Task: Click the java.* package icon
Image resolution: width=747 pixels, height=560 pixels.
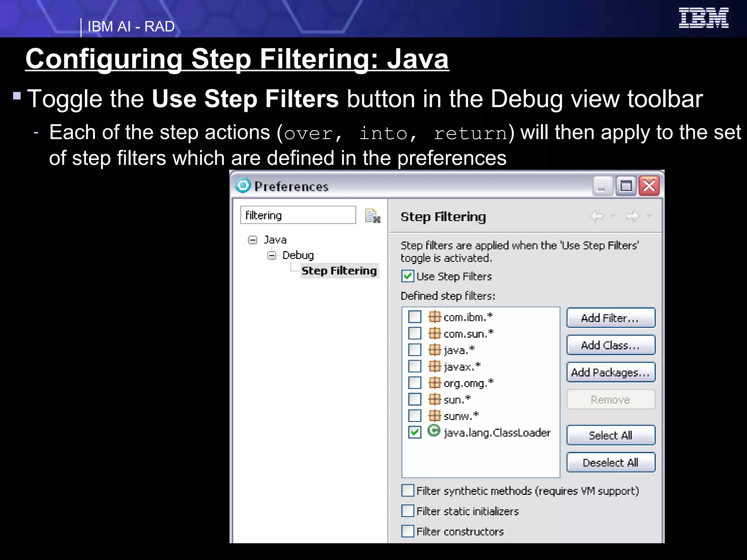Action: tap(434, 349)
